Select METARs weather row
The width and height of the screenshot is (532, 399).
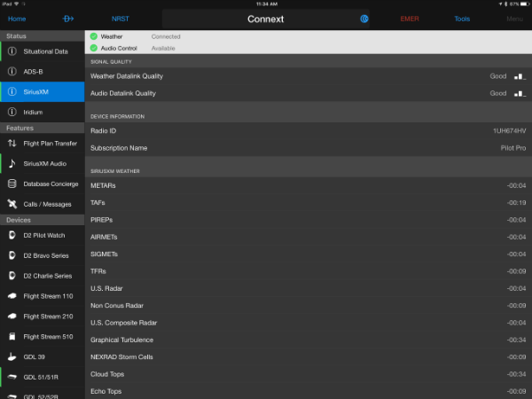(309, 185)
